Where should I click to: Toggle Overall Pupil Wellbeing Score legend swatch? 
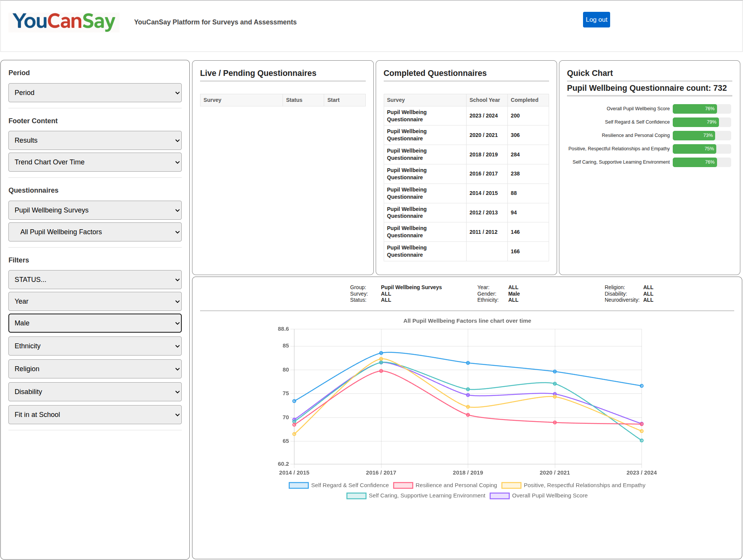[x=499, y=496]
